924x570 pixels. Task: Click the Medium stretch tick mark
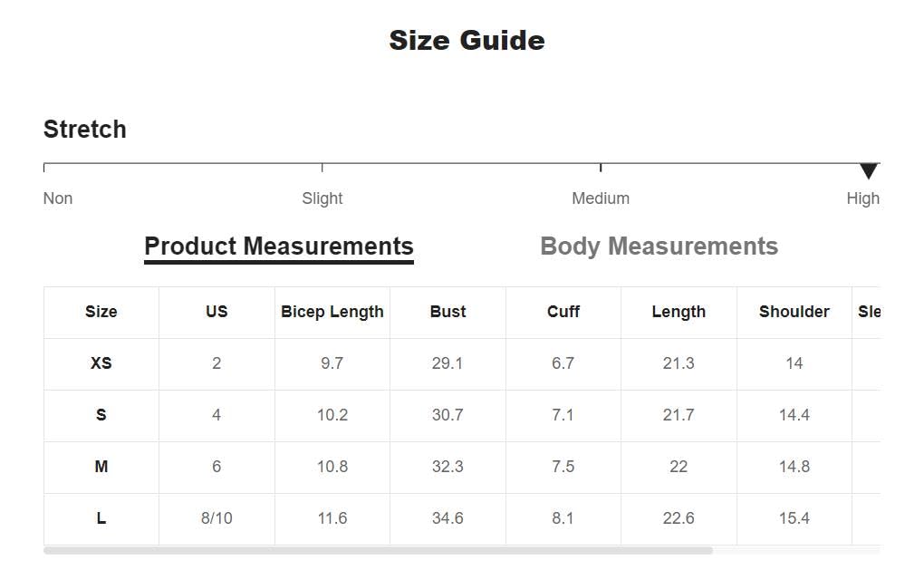(x=601, y=168)
